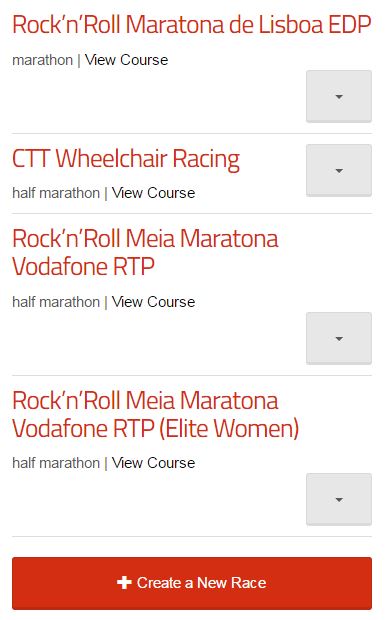View Course for the Lisboa EDP marathon

(x=127, y=60)
